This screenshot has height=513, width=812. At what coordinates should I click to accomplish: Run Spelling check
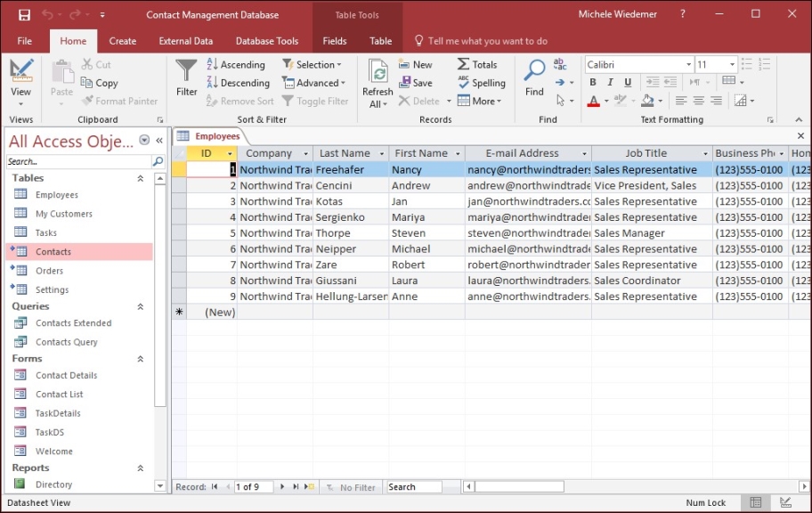482,83
